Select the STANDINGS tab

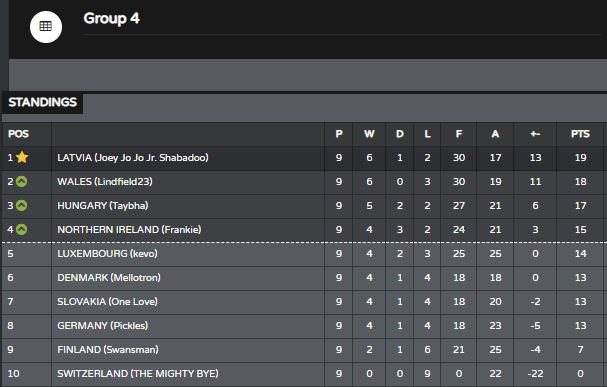(43, 102)
